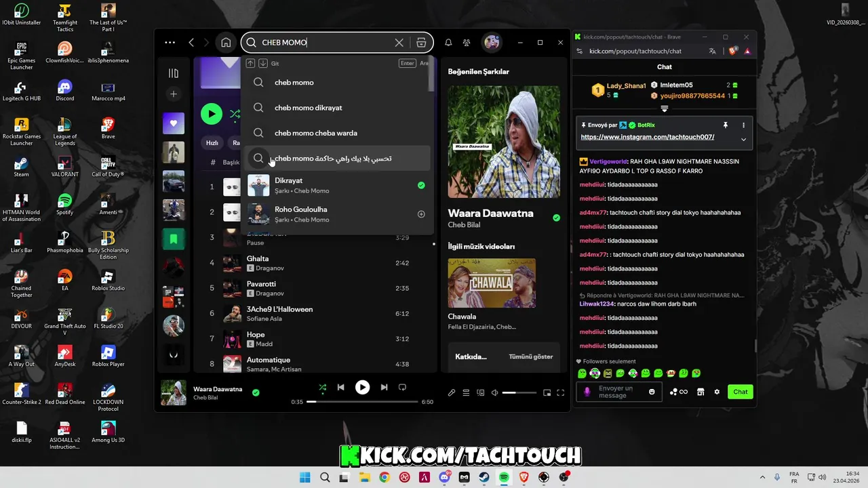This screenshot has height=488, width=868.
Task: Go to the Spotify home page
Action: (x=226, y=43)
